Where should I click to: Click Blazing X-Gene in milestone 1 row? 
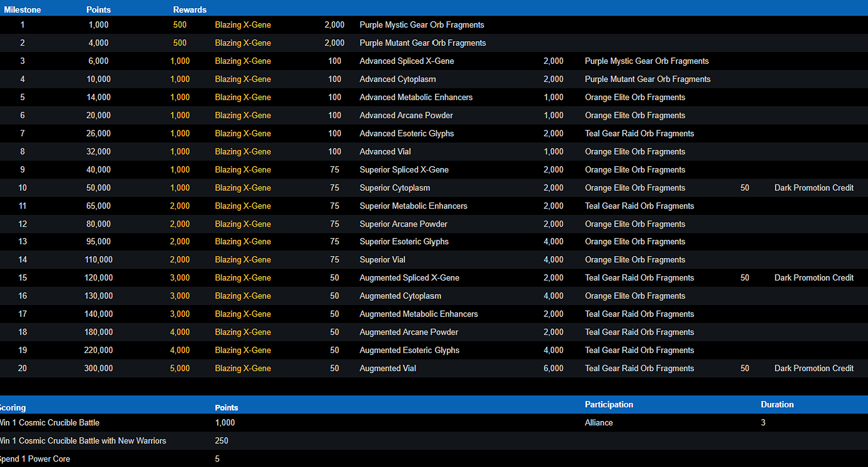(243, 25)
